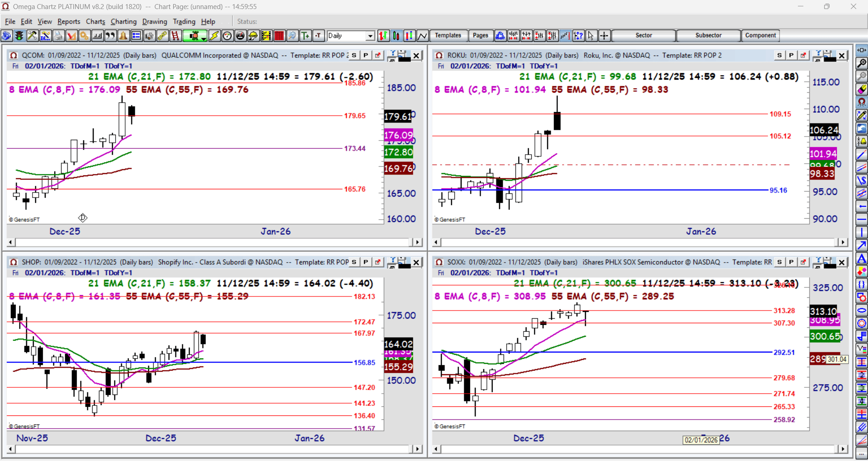Click the color palette tool in the sidebar
Screen dimensions: 868x461
tap(862, 272)
